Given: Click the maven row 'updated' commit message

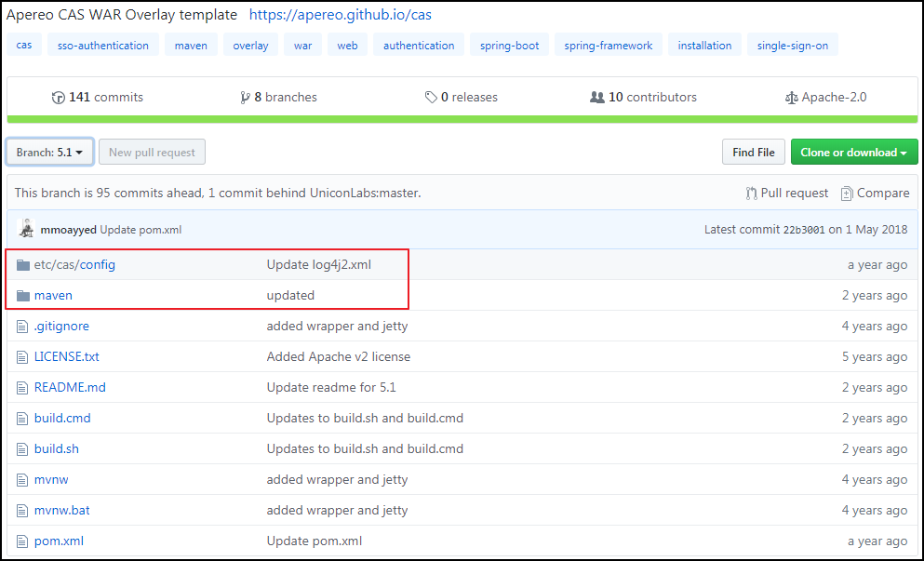Looking at the screenshot, I should pos(290,296).
